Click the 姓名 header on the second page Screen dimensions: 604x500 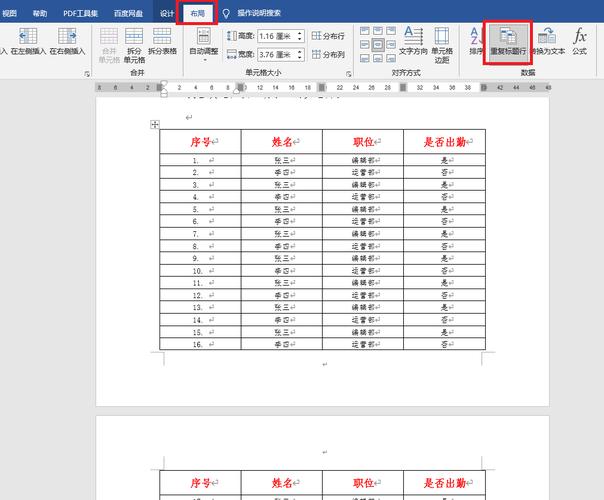click(282, 483)
